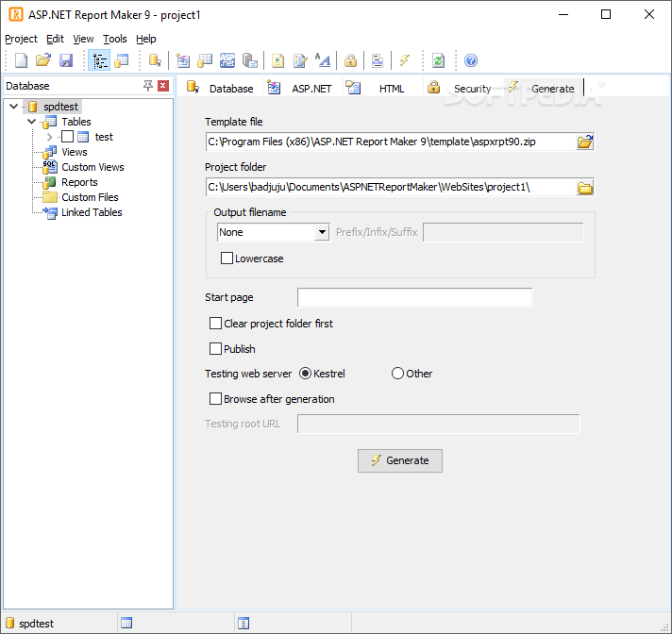Viewport: 672px width, 634px height.
Task: Select Linked Tables in database tree
Action: (x=92, y=212)
